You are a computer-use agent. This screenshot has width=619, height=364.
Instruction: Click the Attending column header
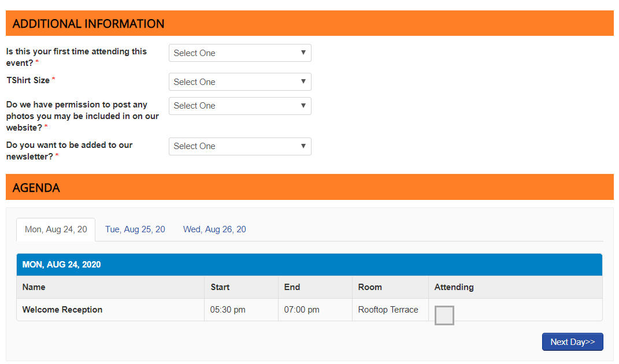pos(454,287)
